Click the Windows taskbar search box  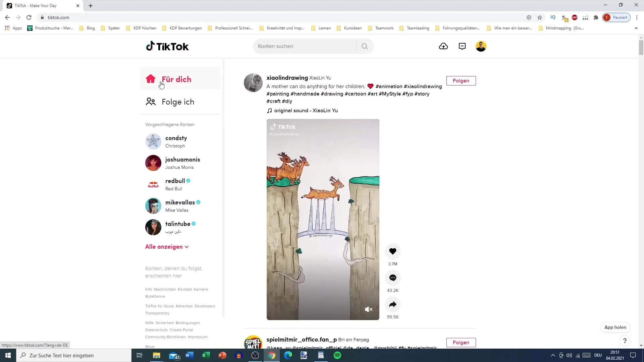(74, 355)
